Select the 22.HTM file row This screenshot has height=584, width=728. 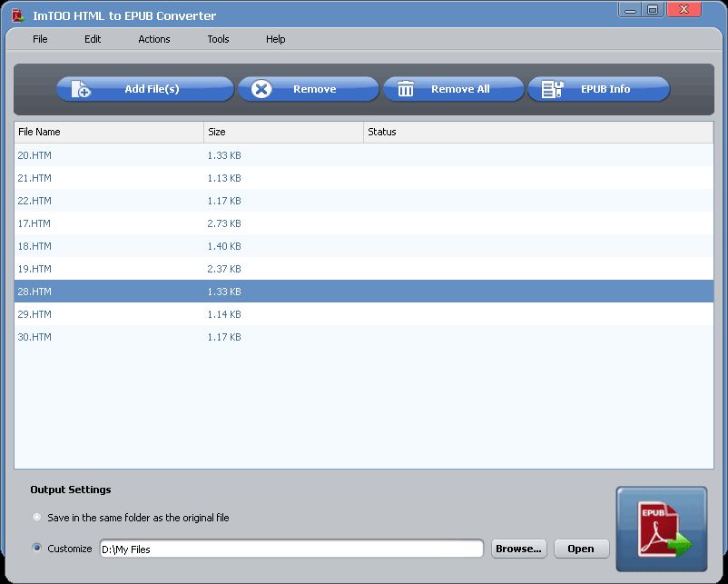coord(364,201)
